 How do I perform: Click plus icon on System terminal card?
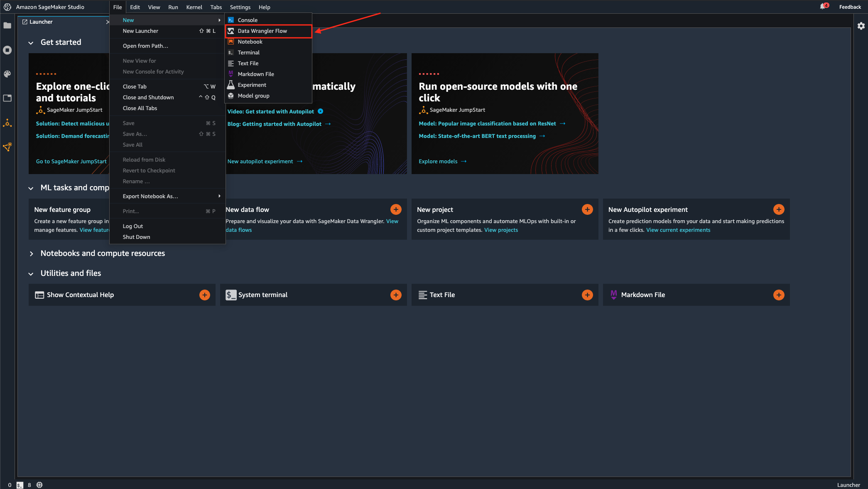[395, 295]
